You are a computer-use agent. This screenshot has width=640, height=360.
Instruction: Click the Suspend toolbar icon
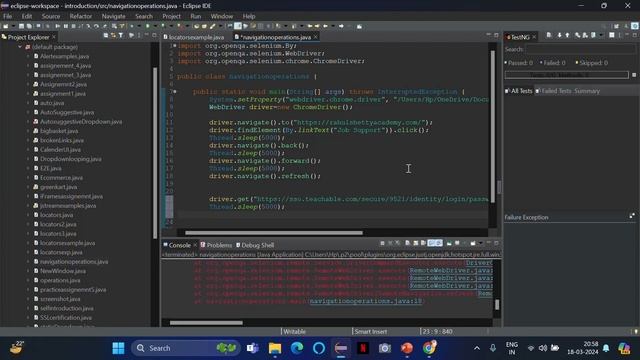click(66, 26)
